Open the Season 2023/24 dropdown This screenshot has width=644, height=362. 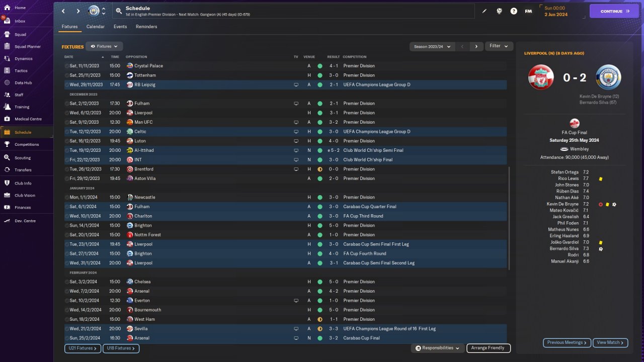432,46
